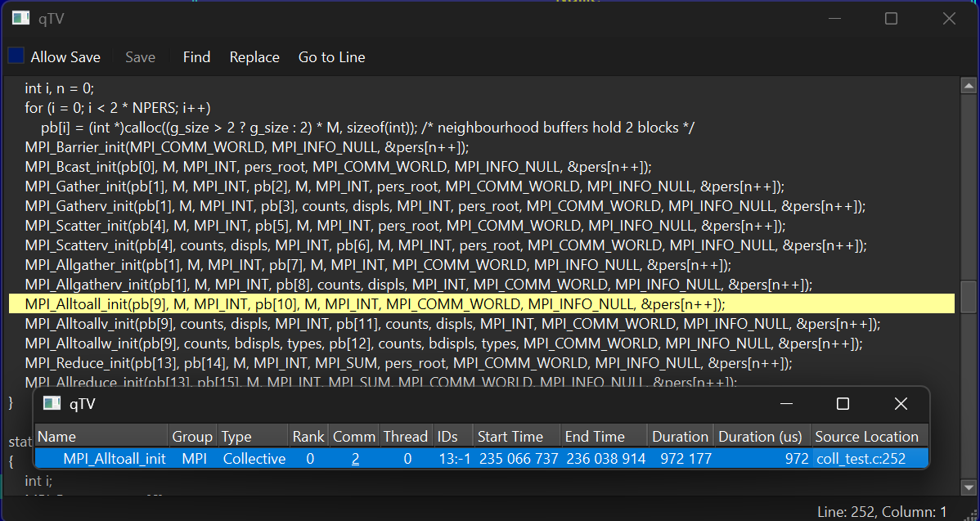Sort by the Group column header
Image resolution: width=980 pixels, height=521 pixels.
pos(192,437)
